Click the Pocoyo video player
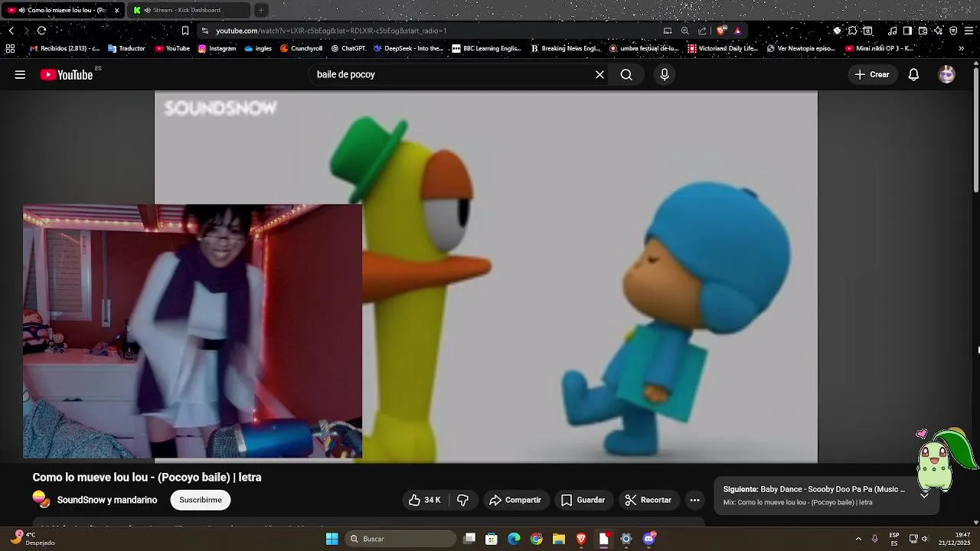This screenshot has width=980, height=551. point(485,277)
